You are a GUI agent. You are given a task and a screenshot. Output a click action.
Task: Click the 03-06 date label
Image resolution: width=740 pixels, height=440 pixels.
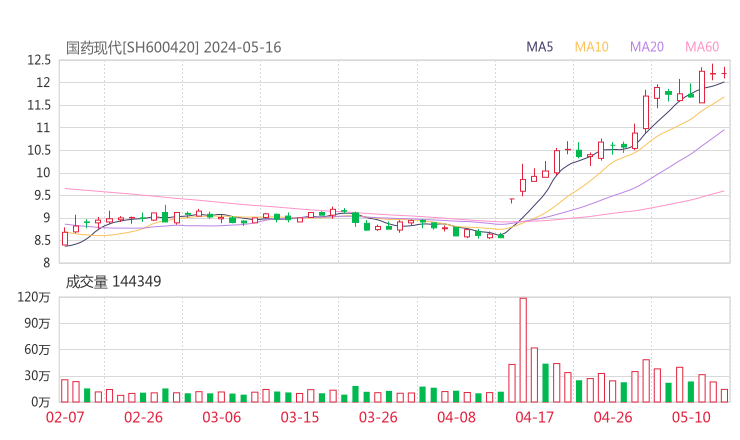click(x=221, y=417)
